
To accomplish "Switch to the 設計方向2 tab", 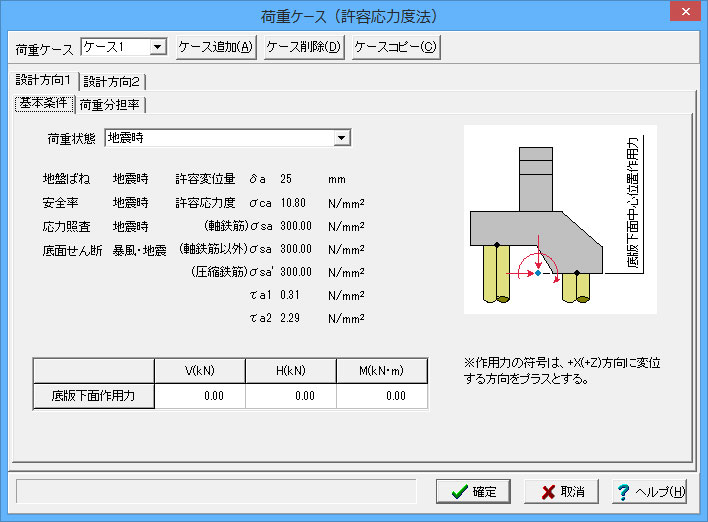I will click(112, 82).
